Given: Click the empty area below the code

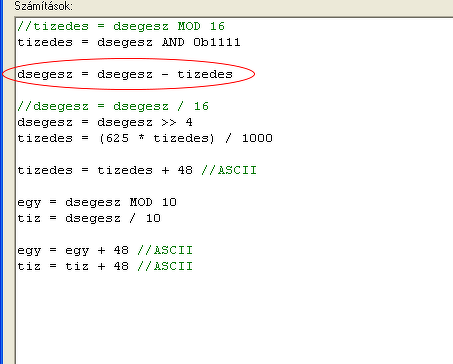Looking at the screenshot, I should pos(233,317).
